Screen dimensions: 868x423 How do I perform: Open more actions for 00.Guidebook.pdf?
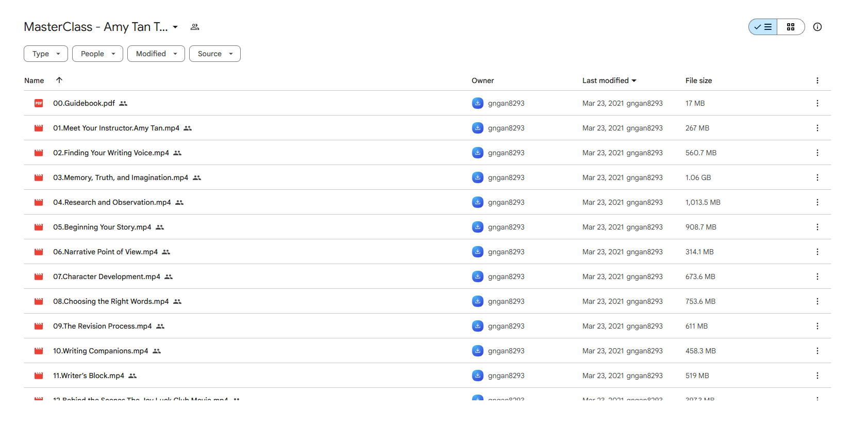817,103
